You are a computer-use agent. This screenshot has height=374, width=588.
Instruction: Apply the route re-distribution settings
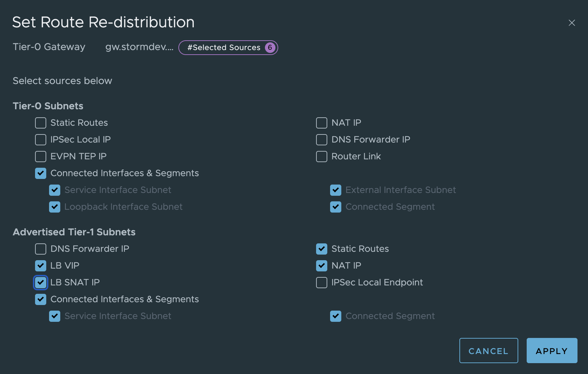[552, 351]
